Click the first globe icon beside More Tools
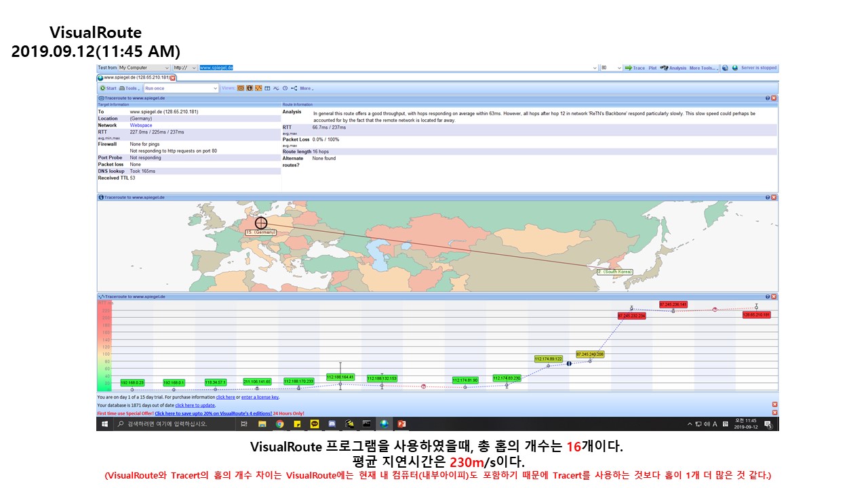868x488 pixels. pos(725,68)
